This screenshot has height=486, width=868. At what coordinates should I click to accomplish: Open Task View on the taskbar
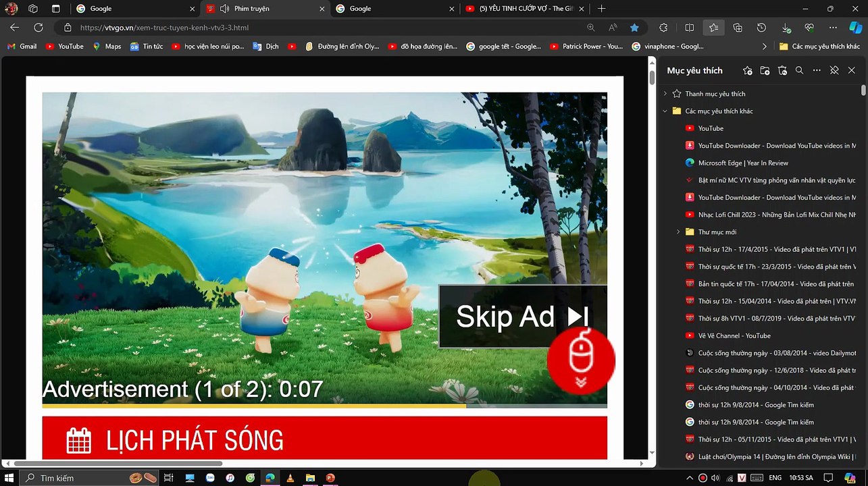[169, 478]
